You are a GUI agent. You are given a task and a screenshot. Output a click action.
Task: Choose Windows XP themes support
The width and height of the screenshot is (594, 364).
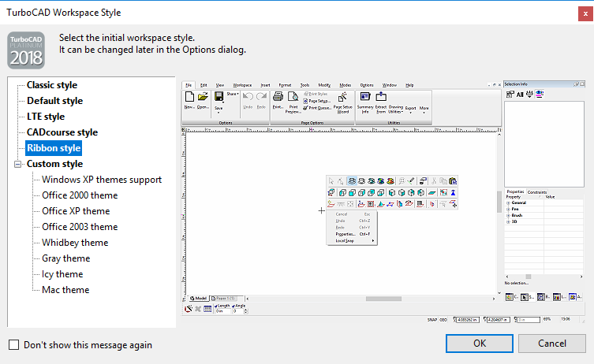(x=102, y=180)
